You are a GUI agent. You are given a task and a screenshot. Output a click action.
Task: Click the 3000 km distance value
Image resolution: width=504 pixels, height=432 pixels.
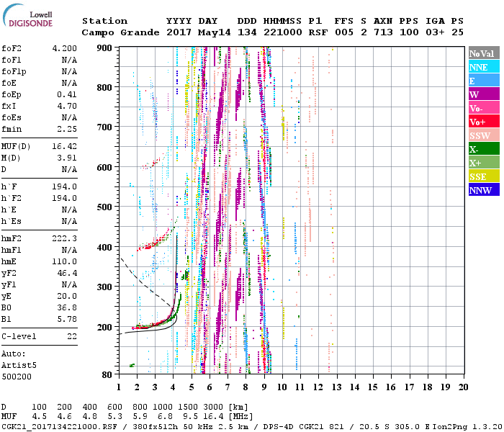213,407
